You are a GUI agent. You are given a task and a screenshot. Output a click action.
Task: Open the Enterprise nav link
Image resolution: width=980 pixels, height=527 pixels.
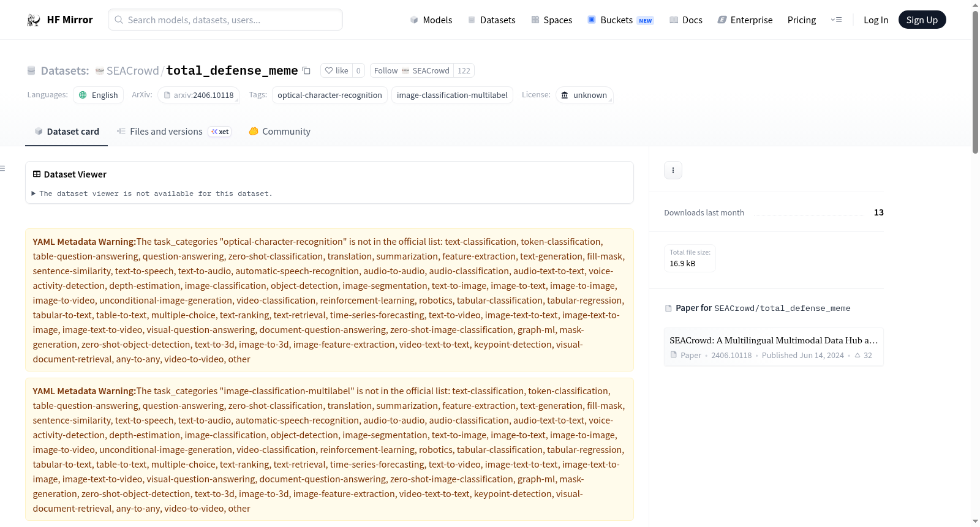(745, 20)
